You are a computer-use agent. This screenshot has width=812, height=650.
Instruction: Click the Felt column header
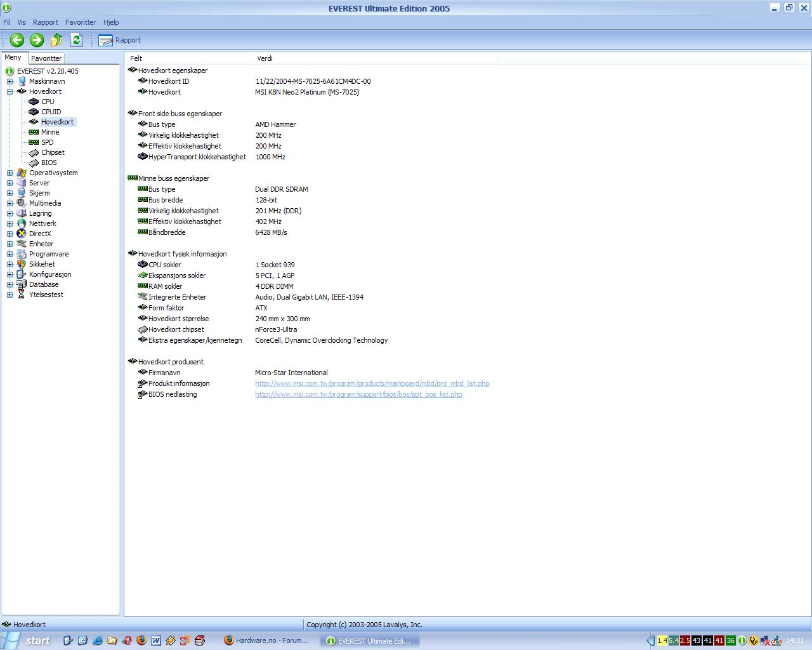187,58
